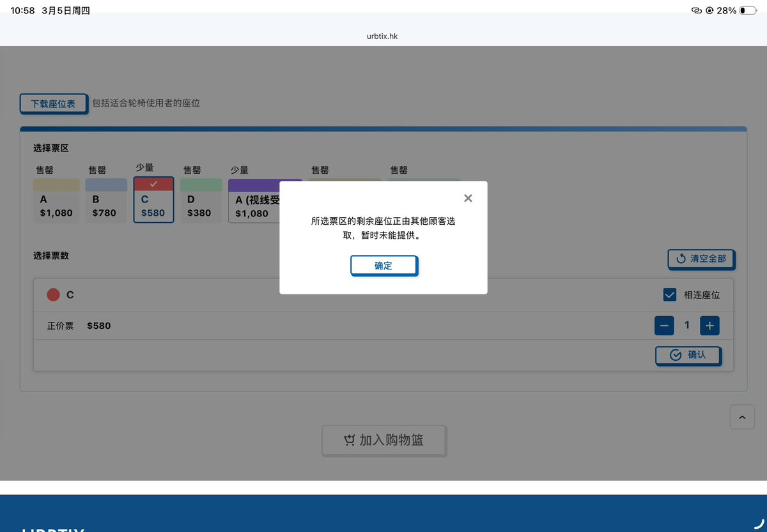Viewport: 767px width, 532px height.
Task: Click the 选择票数 heading
Action: tap(50, 255)
